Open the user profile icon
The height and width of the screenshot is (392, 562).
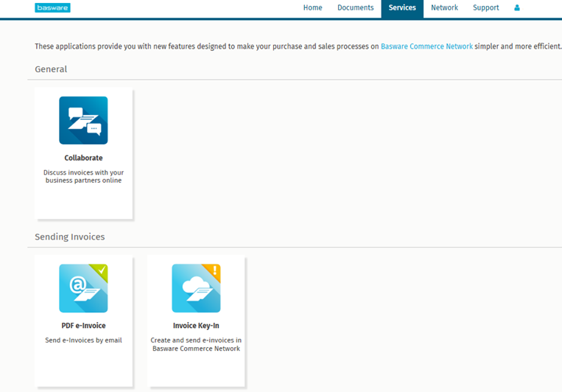pos(517,7)
